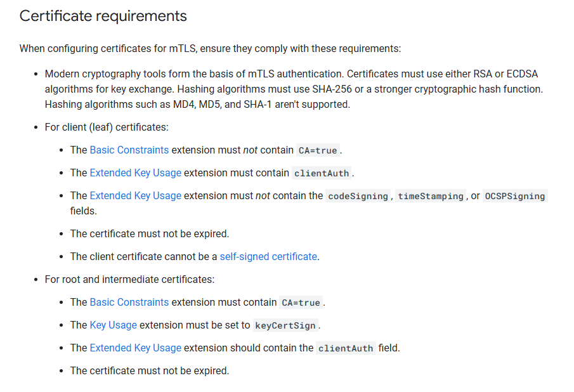Click the codeSigning code snippet
574x392 pixels.
(358, 196)
